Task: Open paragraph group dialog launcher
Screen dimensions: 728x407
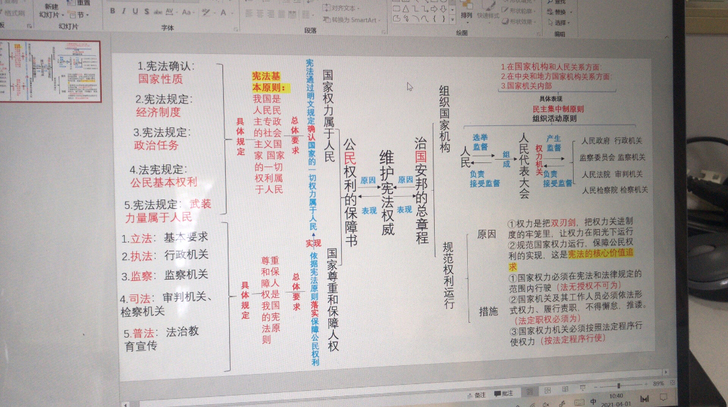Action: click(x=384, y=32)
